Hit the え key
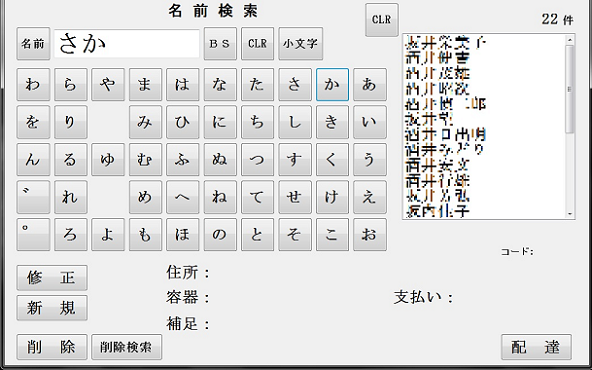The width and height of the screenshot is (592, 370). coord(370,197)
